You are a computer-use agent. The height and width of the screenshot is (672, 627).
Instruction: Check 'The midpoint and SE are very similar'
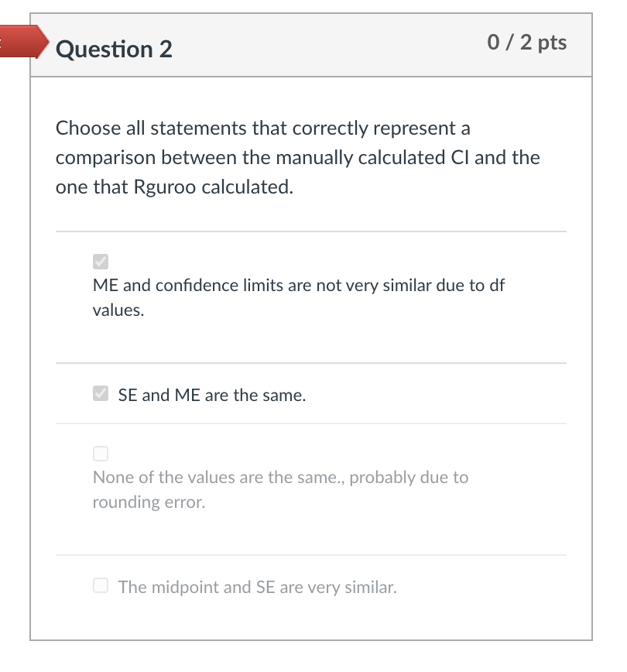[x=99, y=585]
